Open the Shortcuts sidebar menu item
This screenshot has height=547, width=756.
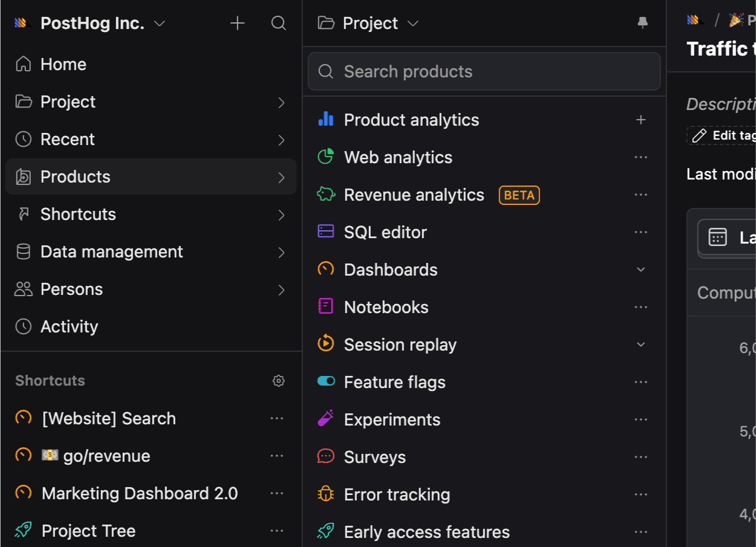(151, 214)
